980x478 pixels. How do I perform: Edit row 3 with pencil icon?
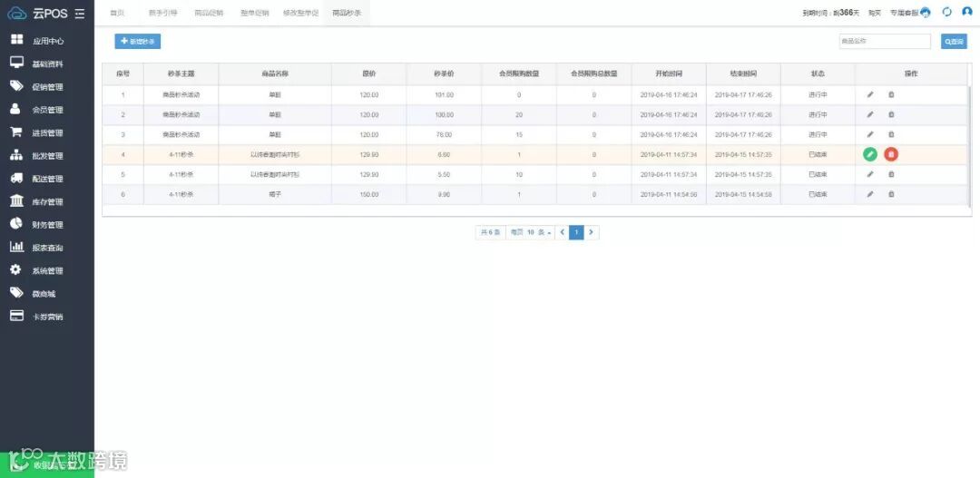coord(870,134)
